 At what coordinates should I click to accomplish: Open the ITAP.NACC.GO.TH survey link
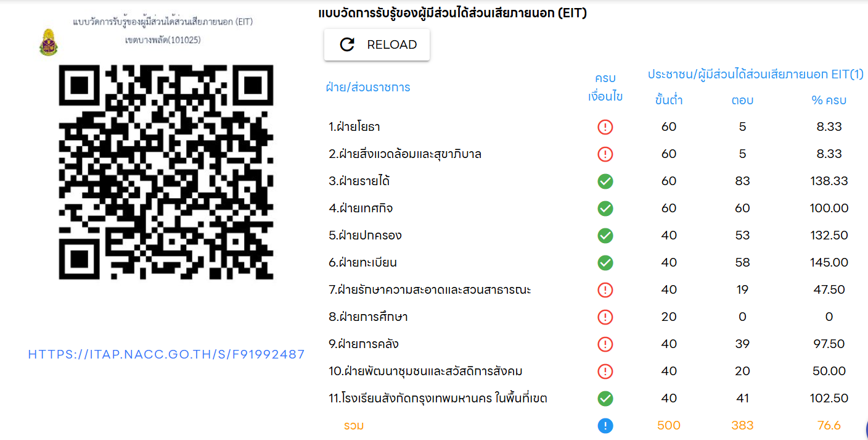(x=166, y=355)
